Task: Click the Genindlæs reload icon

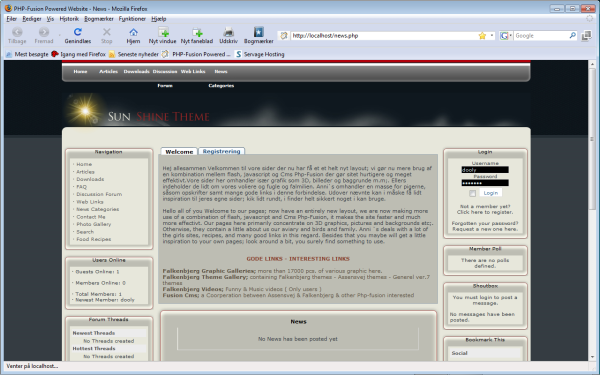Action: click(x=78, y=32)
